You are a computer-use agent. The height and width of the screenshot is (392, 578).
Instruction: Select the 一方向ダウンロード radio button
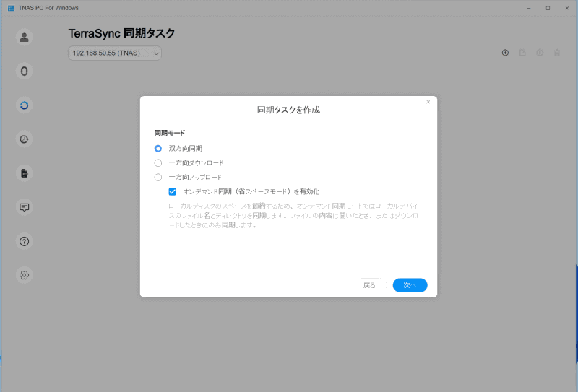coord(158,163)
